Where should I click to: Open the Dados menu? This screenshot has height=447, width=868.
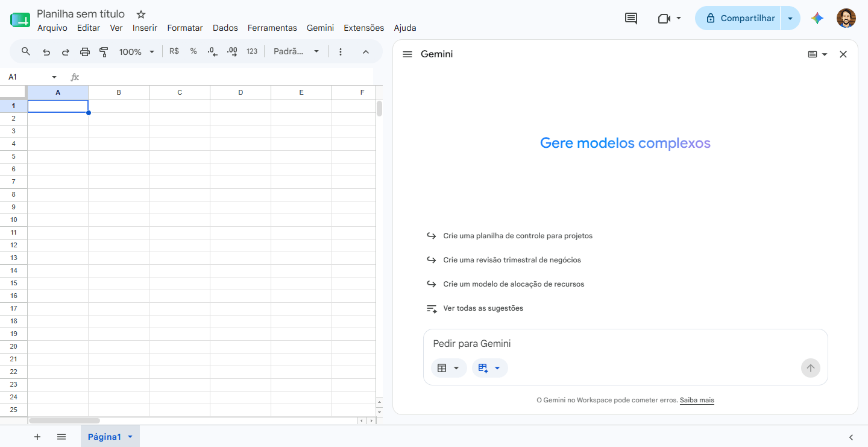pyautogui.click(x=225, y=28)
